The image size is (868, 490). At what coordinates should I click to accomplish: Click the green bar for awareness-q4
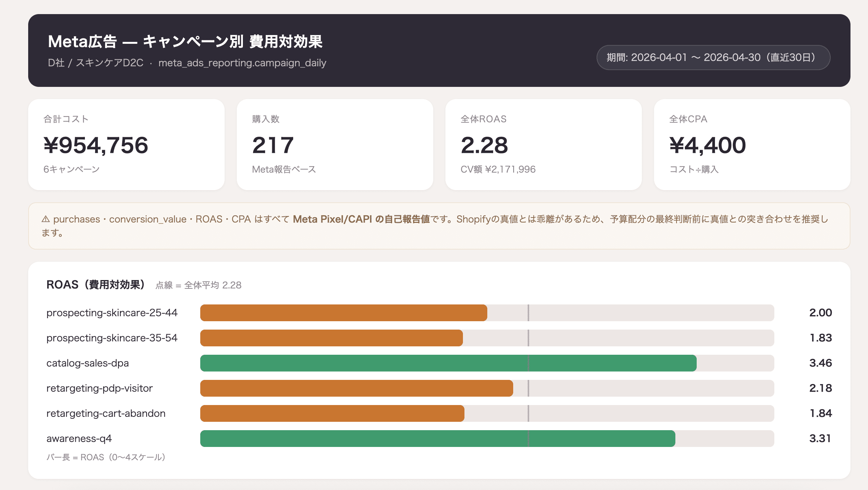pos(438,439)
